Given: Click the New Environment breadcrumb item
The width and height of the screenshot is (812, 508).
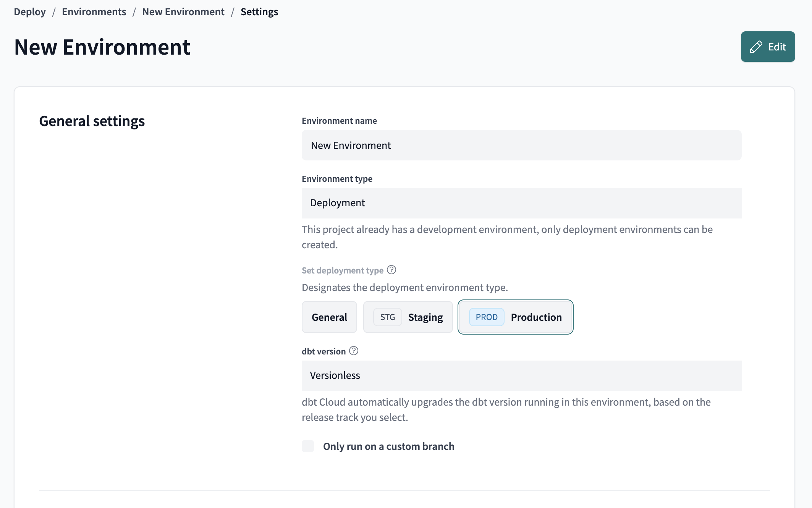Looking at the screenshot, I should pyautogui.click(x=183, y=11).
